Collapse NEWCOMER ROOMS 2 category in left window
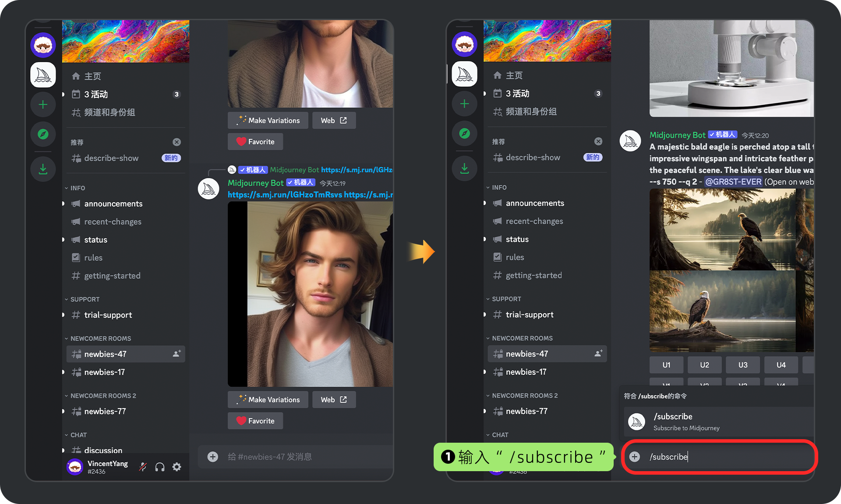Screen dimensions: 841x504 point(100,395)
